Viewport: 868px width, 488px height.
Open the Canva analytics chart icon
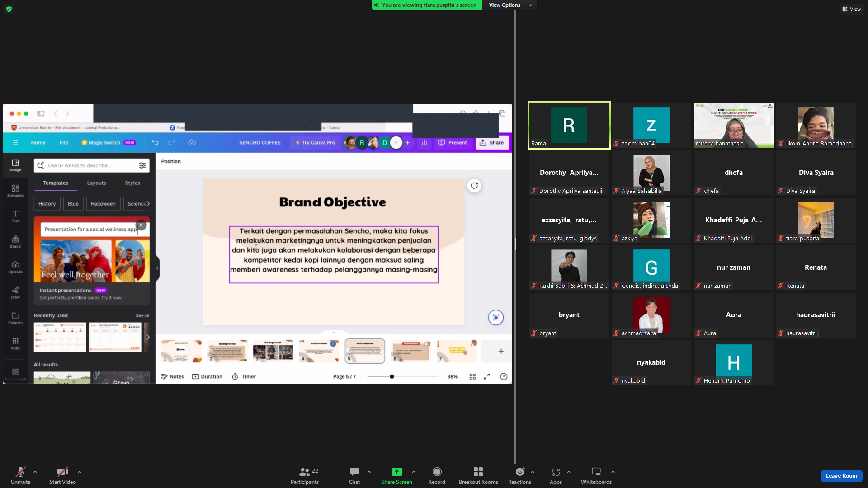(425, 143)
